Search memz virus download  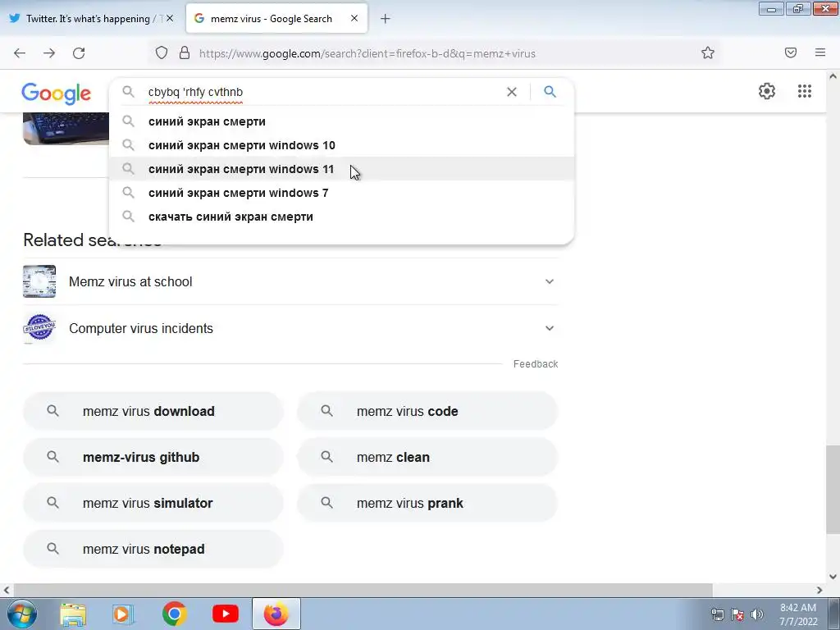[153, 411]
